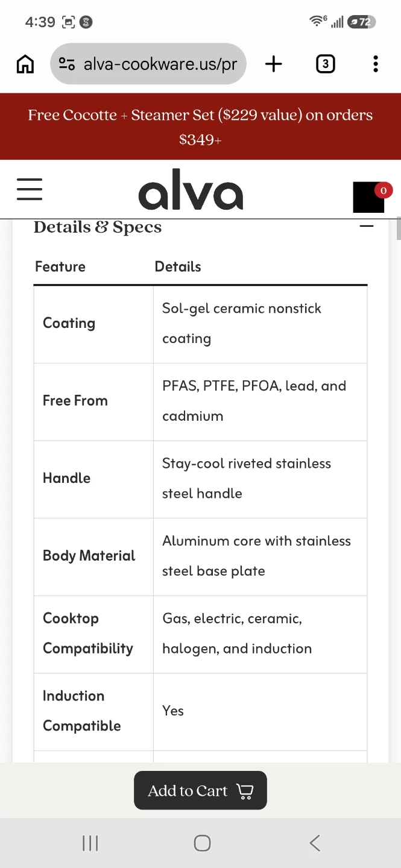This screenshot has width=401, height=868.
Task: Select the Induction Compatible Yes cell
Action: pyautogui.click(x=260, y=712)
